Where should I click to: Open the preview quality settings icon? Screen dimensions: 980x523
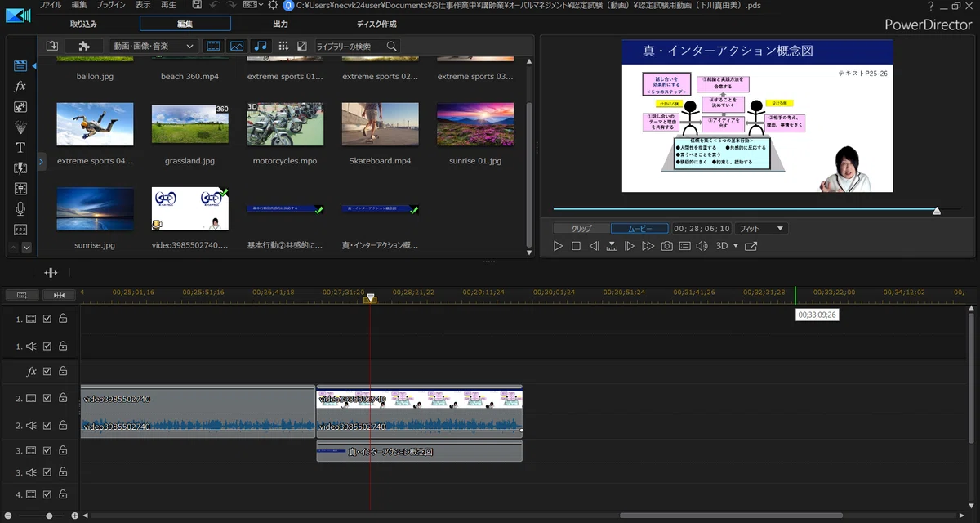(685, 246)
